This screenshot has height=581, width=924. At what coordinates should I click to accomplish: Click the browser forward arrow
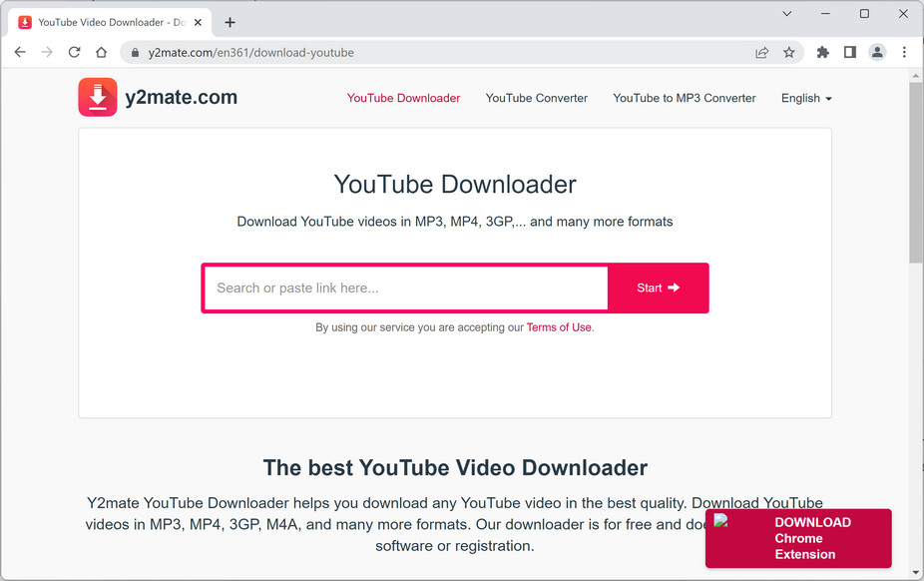click(47, 53)
